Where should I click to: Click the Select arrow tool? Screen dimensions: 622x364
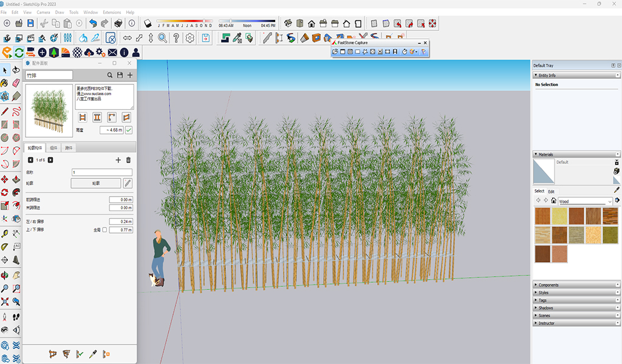5,70
